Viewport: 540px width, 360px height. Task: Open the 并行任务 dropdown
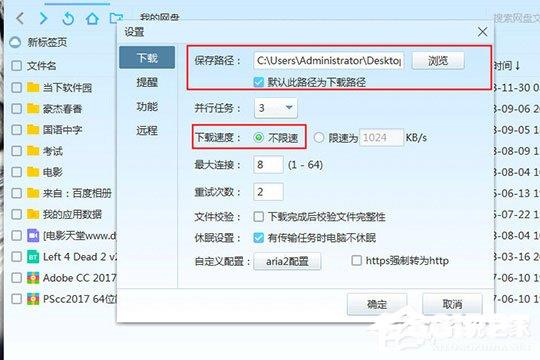coord(276,108)
